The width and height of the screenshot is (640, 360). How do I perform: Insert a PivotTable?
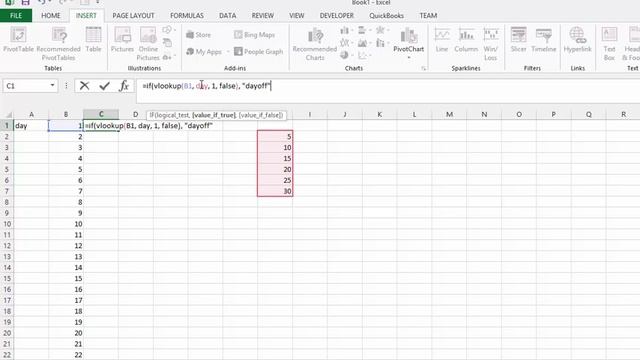tap(18, 40)
